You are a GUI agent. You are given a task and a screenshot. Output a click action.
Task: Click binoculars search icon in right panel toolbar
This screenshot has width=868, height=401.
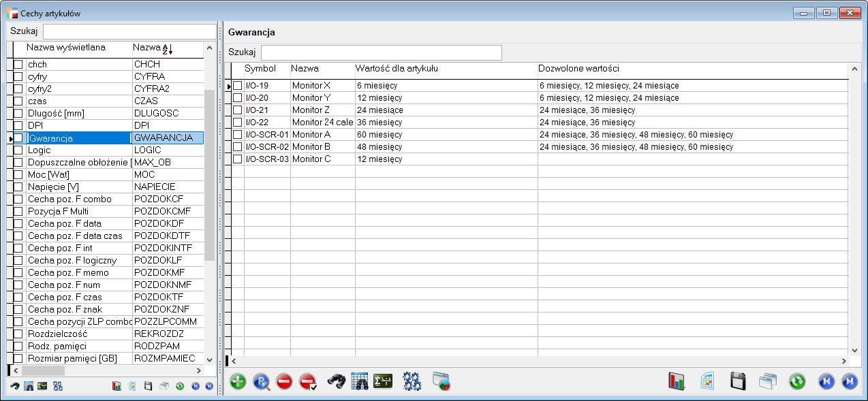[337, 382]
